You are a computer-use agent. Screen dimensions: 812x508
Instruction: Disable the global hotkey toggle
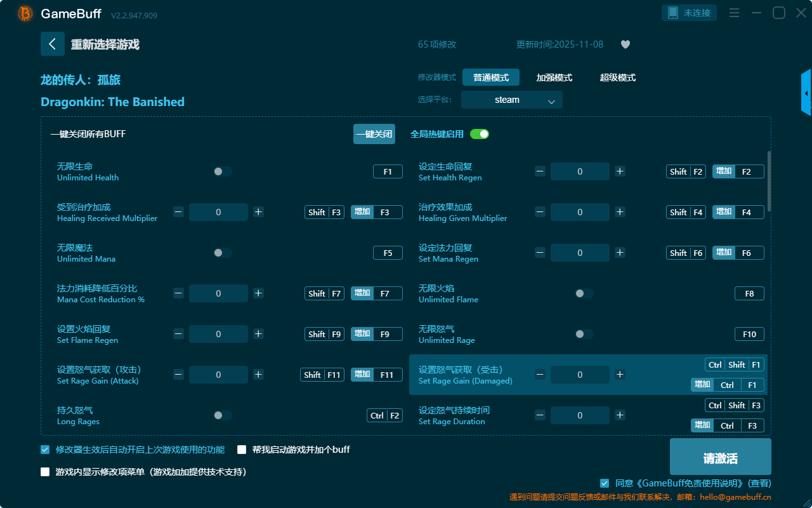point(480,134)
